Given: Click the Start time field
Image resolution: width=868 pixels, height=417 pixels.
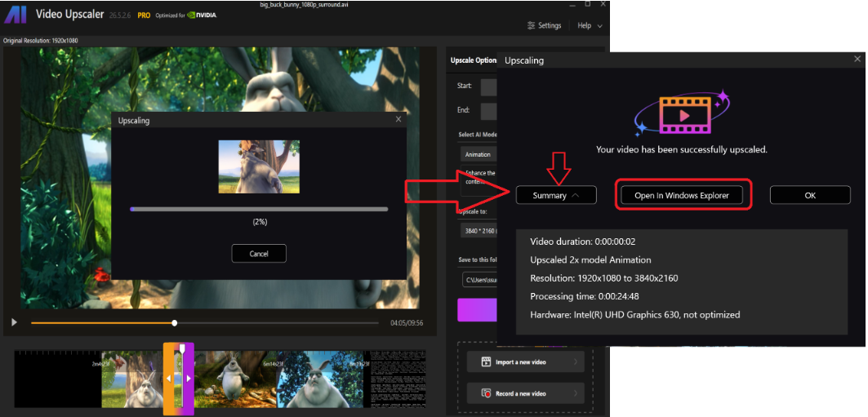Looking at the screenshot, I should (488, 87).
